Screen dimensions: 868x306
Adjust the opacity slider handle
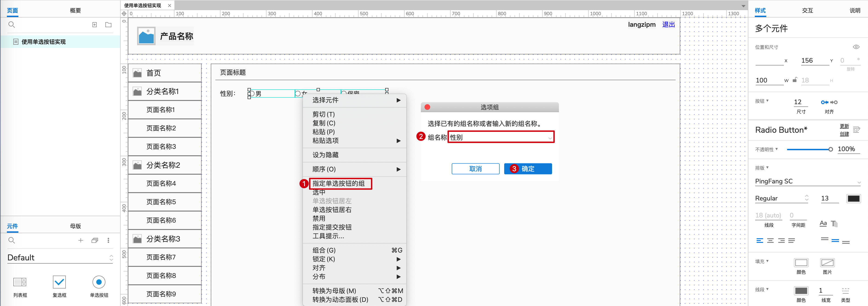(x=830, y=149)
